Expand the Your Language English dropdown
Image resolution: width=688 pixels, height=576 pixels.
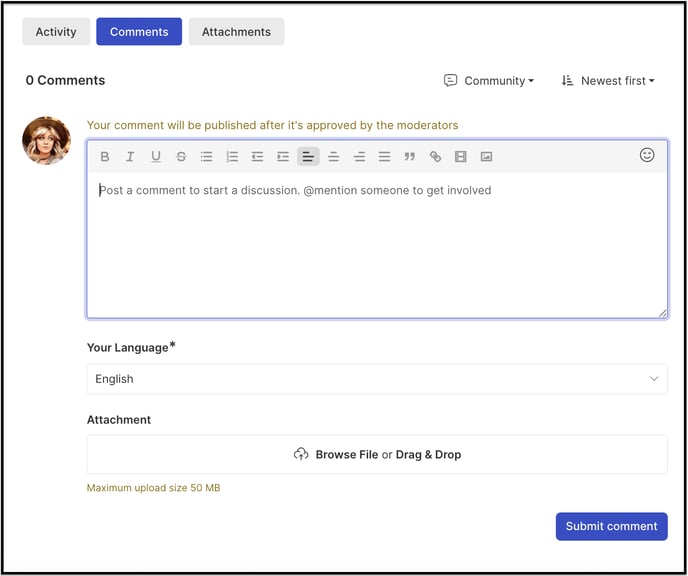point(377,379)
